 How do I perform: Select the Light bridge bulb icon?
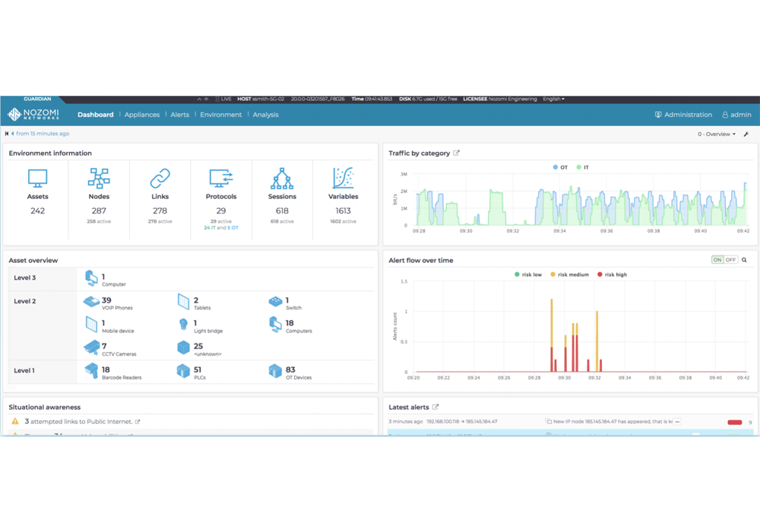click(183, 325)
